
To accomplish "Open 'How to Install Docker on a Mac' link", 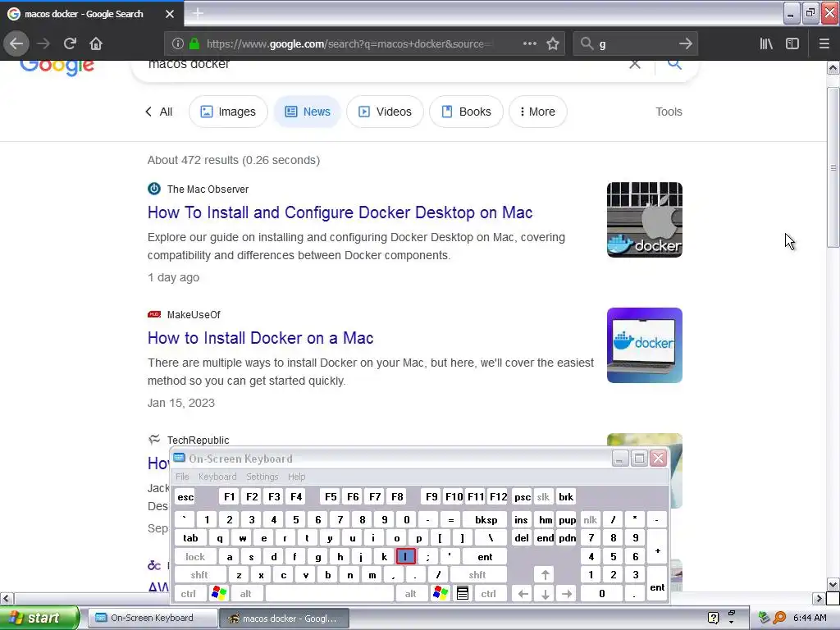I will click(260, 338).
